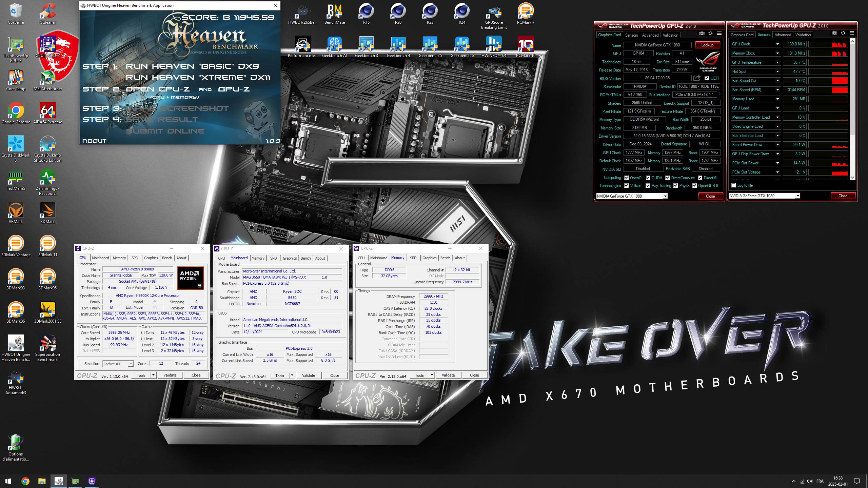The image size is (868, 488).
Task: Launch CCleaner from the desktop
Action: 47,14
